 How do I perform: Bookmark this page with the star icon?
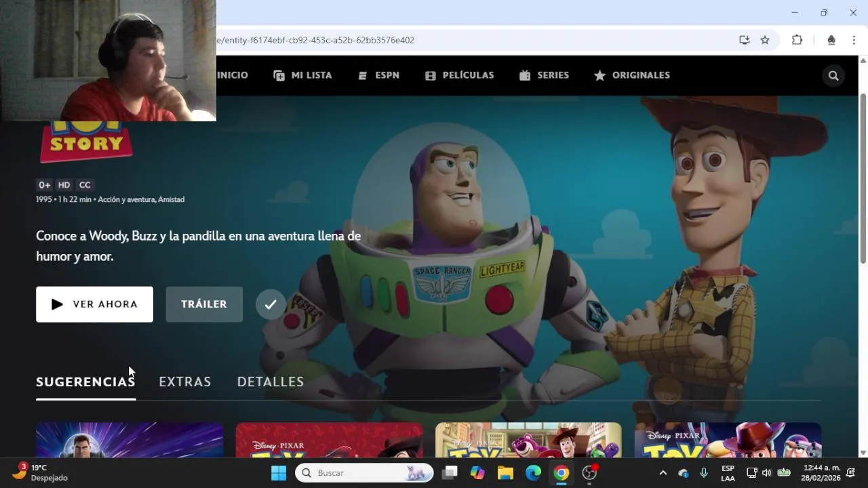(765, 40)
